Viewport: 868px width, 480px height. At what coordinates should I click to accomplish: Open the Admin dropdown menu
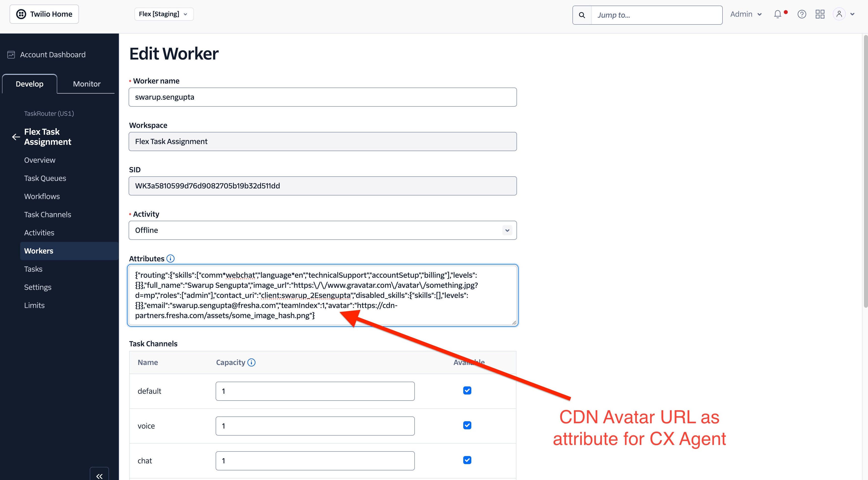(746, 14)
